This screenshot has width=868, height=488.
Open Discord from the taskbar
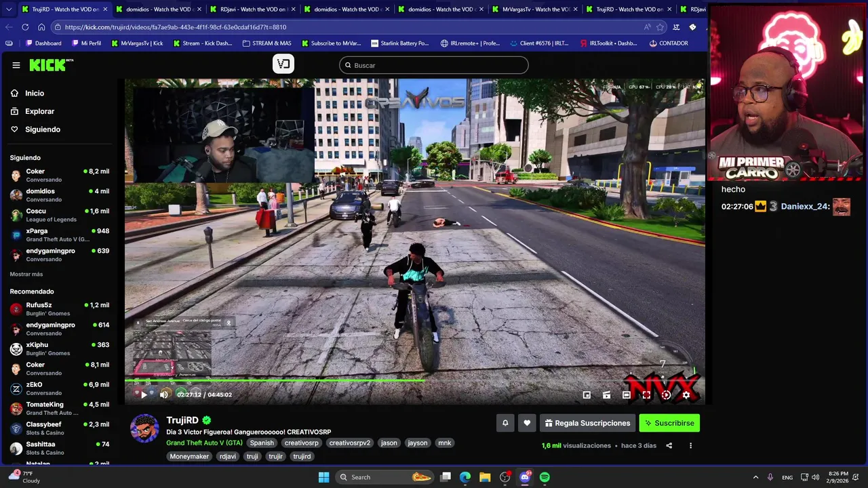pos(525,477)
